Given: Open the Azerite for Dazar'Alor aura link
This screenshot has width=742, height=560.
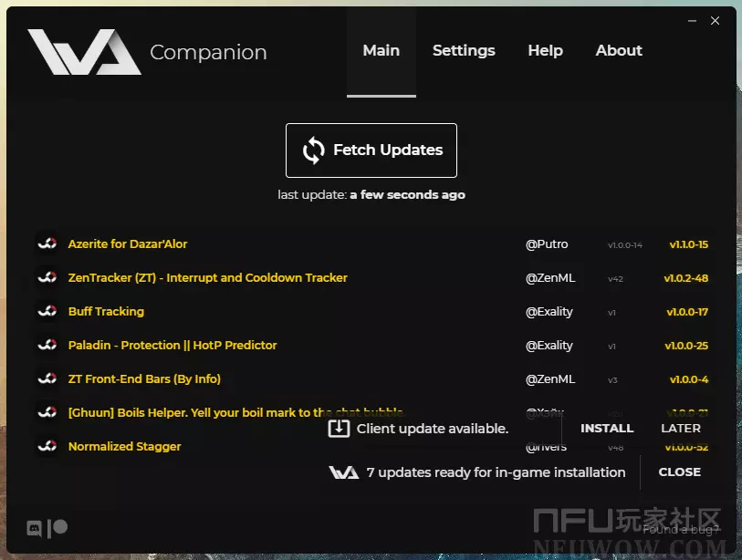Looking at the screenshot, I should click(128, 244).
